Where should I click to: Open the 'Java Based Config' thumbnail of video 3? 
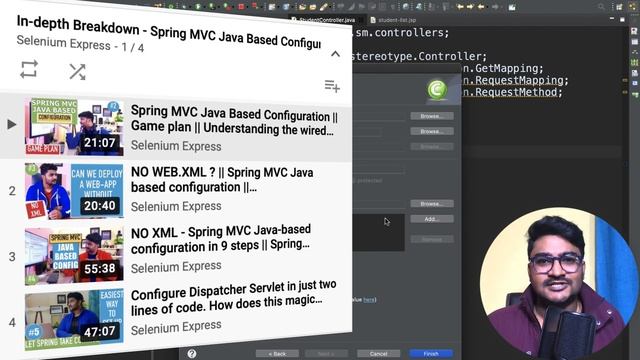point(74,256)
